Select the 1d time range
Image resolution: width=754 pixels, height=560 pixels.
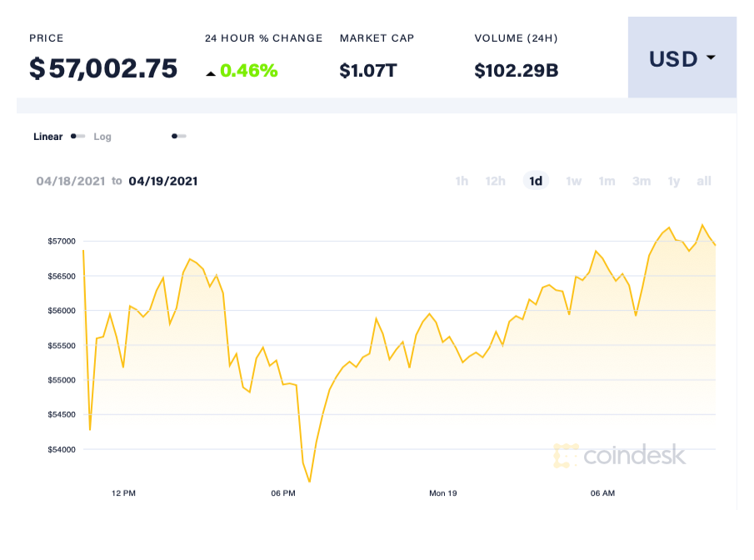(536, 181)
